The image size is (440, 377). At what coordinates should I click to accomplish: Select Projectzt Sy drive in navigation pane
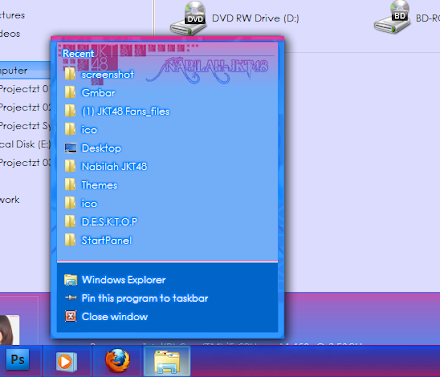point(25,126)
